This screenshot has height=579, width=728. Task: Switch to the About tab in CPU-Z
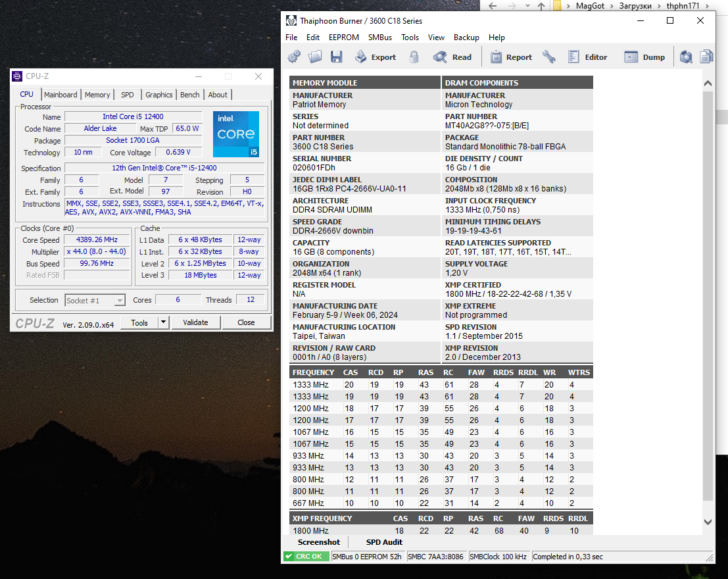pyautogui.click(x=218, y=94)
